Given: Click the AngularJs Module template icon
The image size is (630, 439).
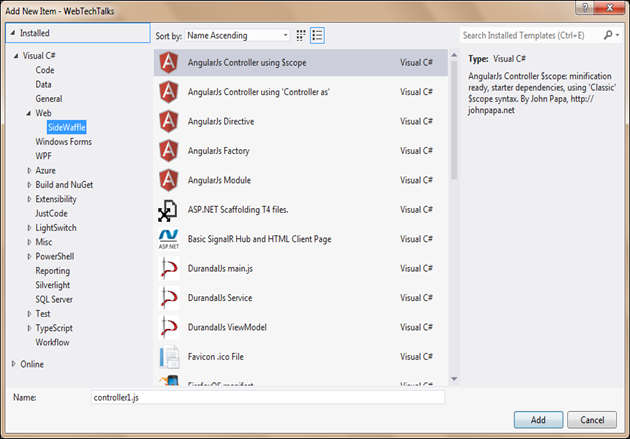Looking at the screenshot, I should (x=169, y=180).
